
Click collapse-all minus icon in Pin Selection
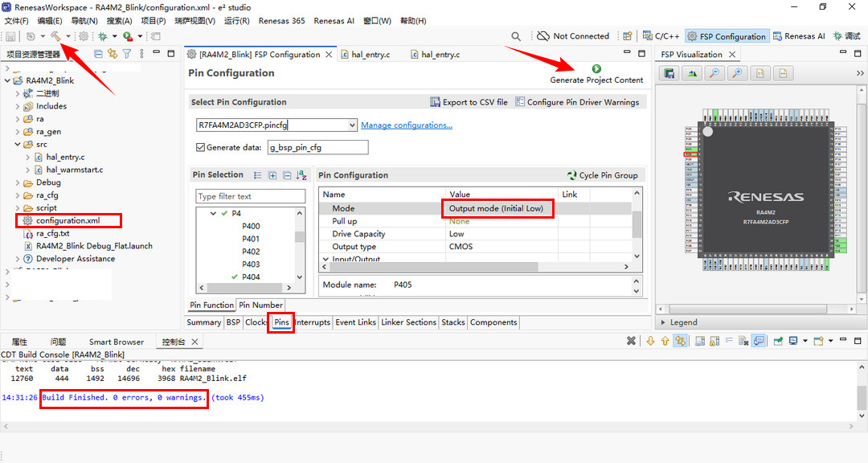click(x=287, y=175)
